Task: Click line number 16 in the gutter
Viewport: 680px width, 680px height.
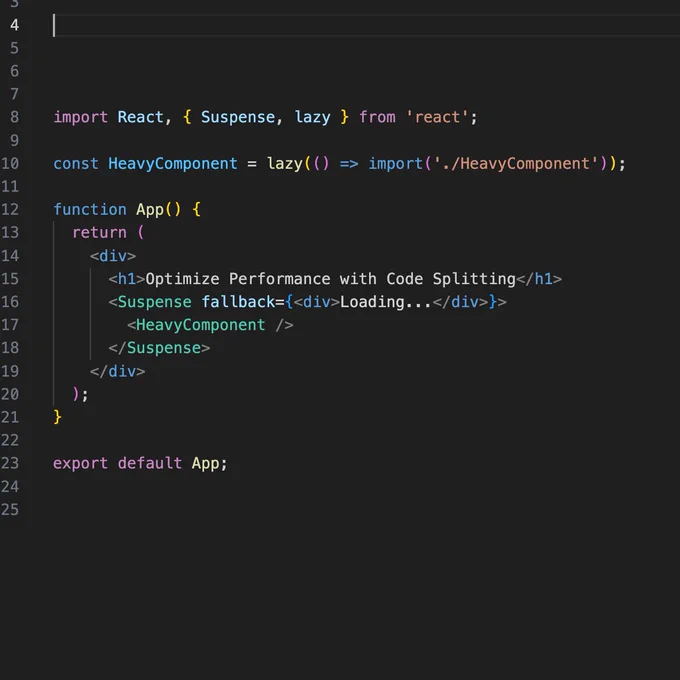Action: pyautogui.click(x=10, y=302)
